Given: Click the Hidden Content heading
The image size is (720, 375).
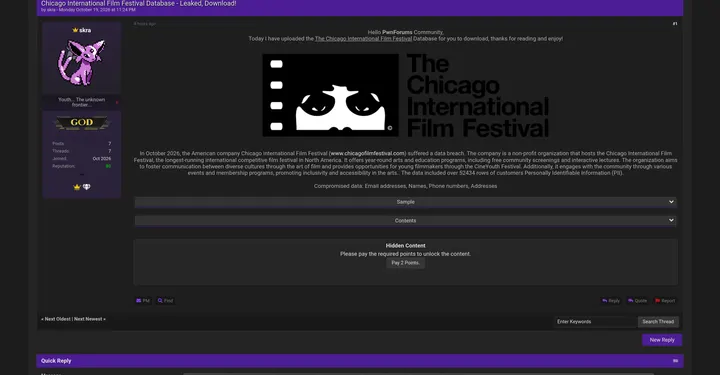Looking at the screenshot, I should pos(405,246).
